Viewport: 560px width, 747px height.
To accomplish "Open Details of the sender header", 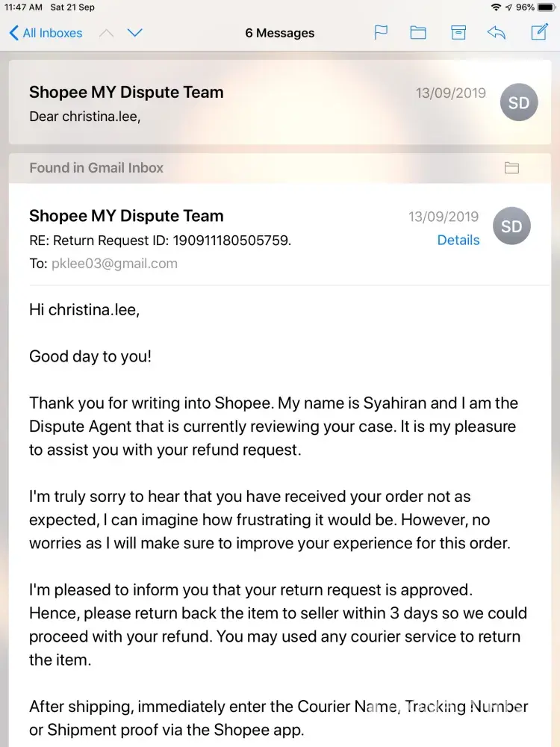I will pyautogui.click(x=458, y=240).
